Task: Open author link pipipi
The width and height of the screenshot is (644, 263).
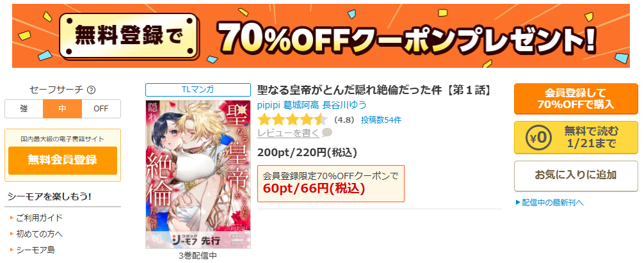Action: point(269,105)
